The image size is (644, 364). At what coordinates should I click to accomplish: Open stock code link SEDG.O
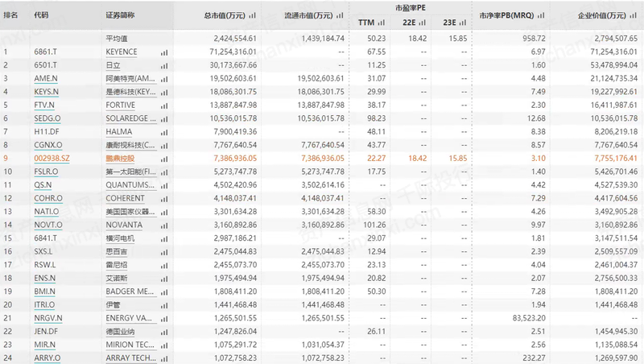tap(47, 118)
